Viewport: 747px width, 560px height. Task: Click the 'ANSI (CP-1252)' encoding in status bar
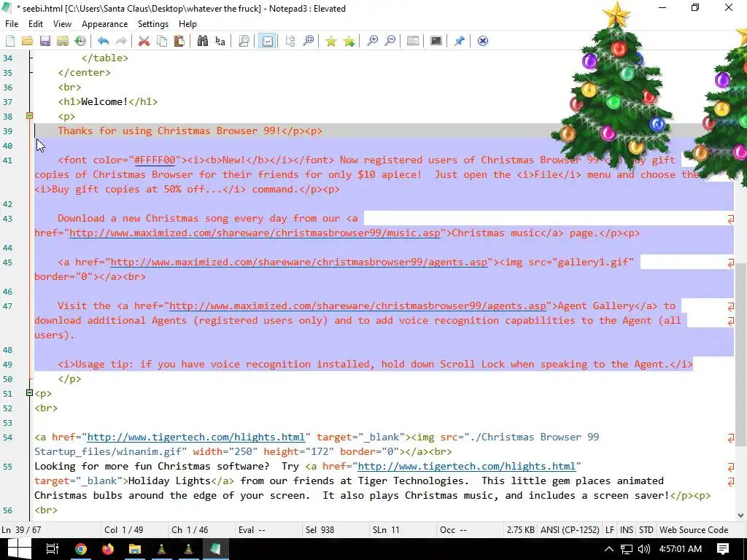570,530
